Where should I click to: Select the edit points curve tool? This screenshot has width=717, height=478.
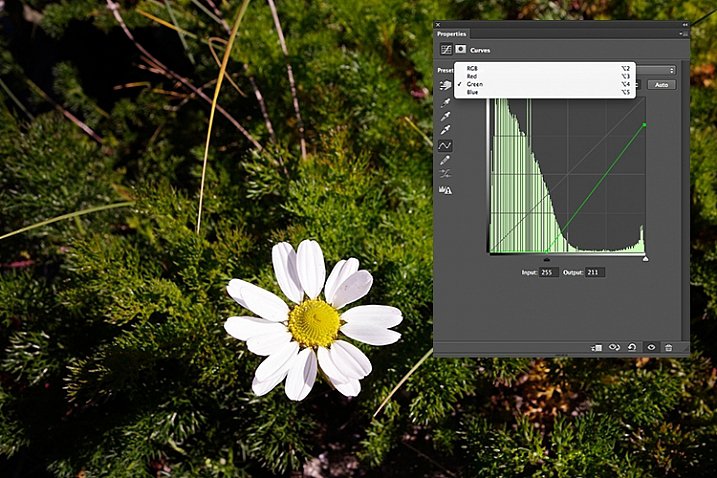445,145
